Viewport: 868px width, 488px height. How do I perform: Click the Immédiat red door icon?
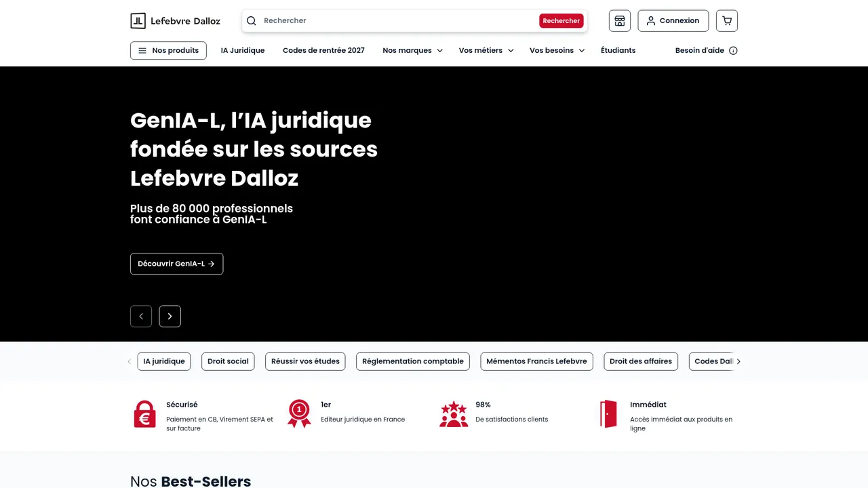point(608,414)
